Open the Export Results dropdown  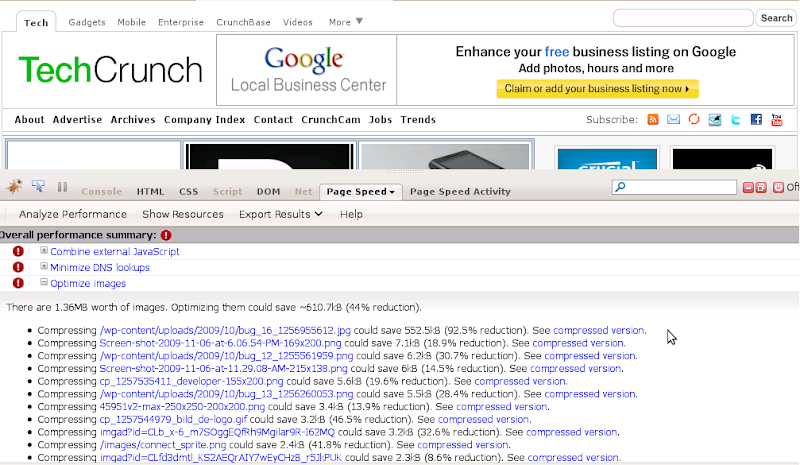click(281, 214)
